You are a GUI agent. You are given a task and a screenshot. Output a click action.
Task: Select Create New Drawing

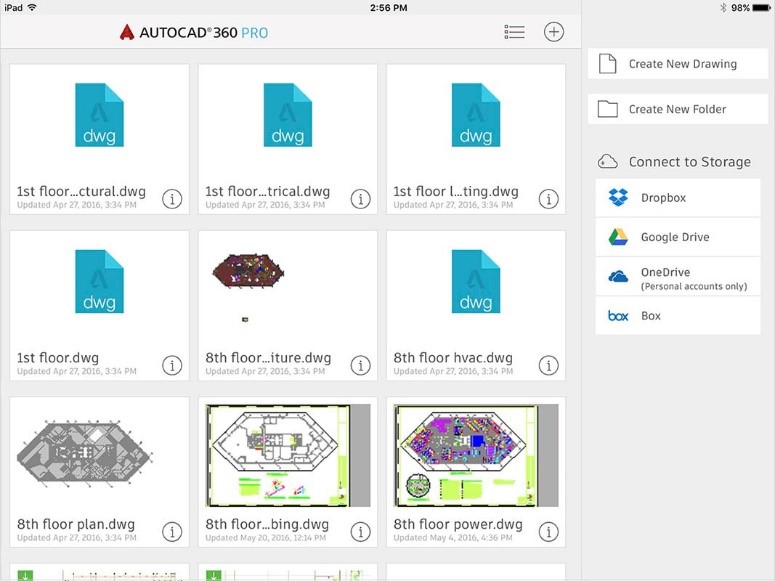coord(678,64)
